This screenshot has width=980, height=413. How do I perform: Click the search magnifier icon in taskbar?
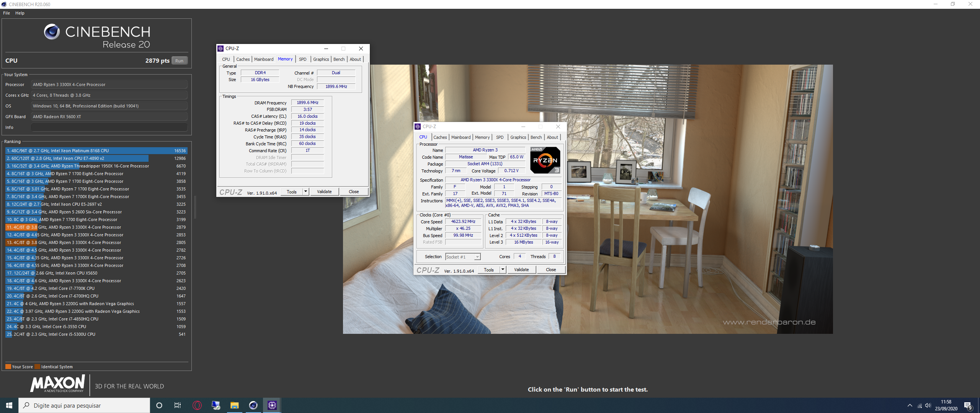(26, 405)
